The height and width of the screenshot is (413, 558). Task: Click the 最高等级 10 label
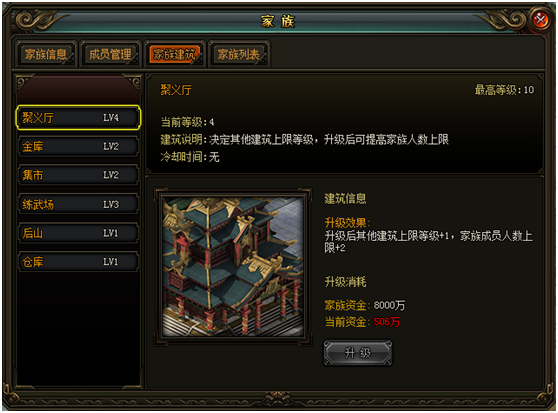tap(504, 90)
